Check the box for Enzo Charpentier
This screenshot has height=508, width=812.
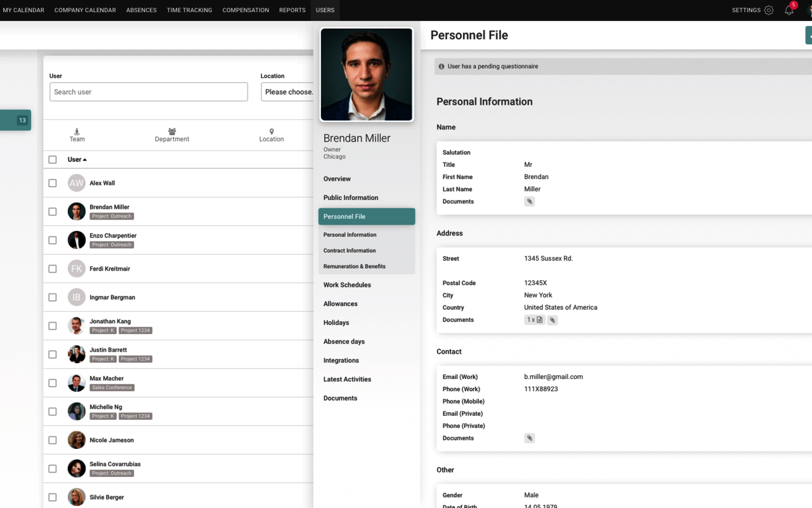pyautogui.click(x=53, y=240)
